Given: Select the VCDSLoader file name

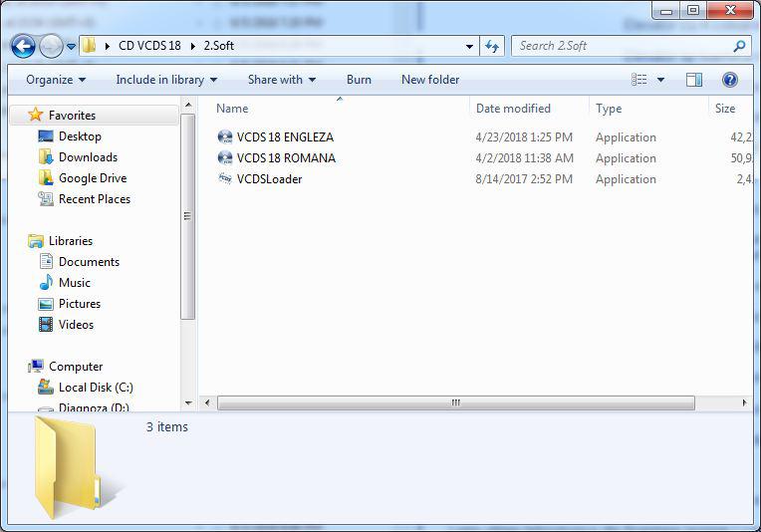Looking at the screenshot, I should click(269, 179).
